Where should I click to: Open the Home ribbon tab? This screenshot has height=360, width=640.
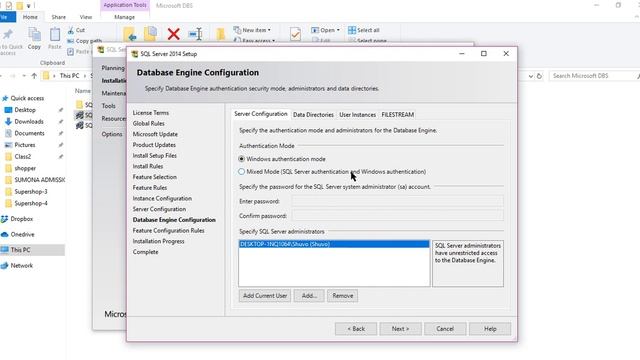(30, 17)
